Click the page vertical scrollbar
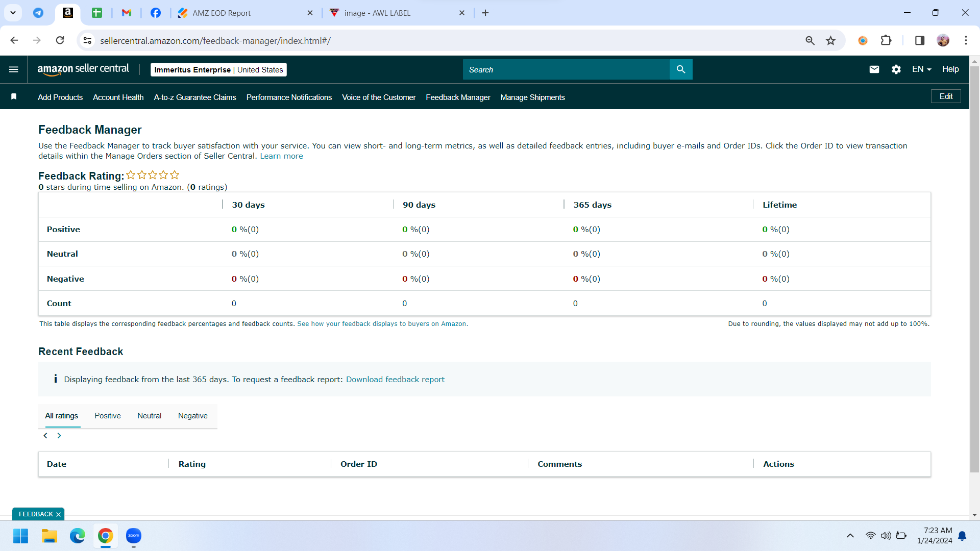The width and height of the screenshot is (980, 551). (974, 269)
